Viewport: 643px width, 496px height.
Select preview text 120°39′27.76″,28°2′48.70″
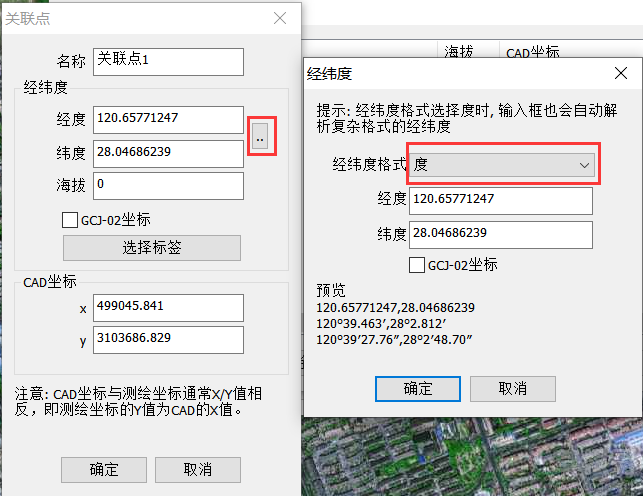[x=394, y=340]
